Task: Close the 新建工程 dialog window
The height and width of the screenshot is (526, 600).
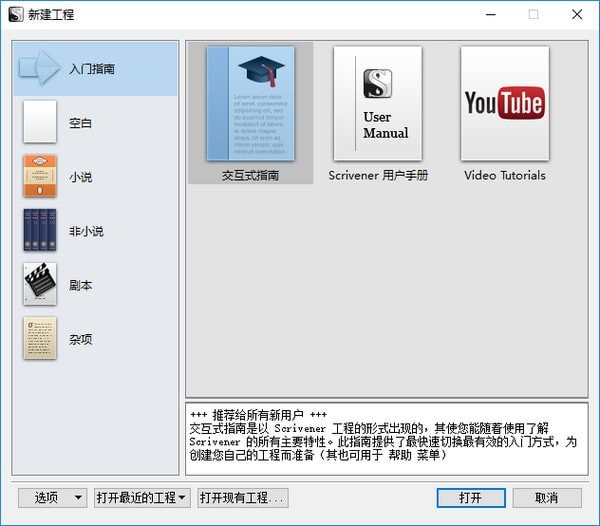Action: pos(577,15)
